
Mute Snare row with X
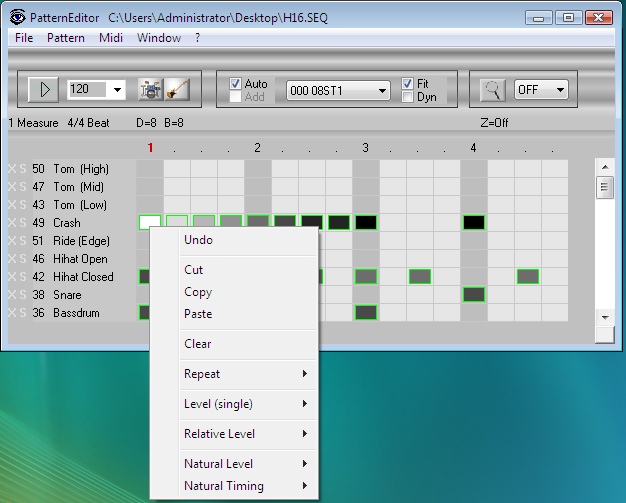pyautogui.click(x=12, y=295)
